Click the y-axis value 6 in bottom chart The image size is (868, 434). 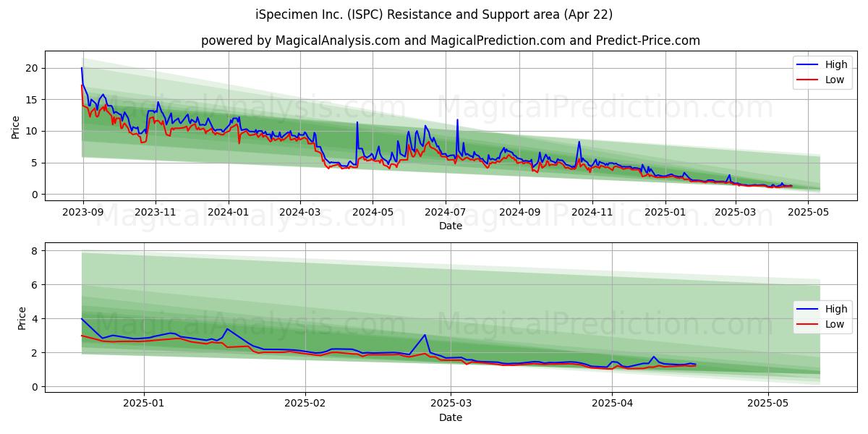[35, 285]
